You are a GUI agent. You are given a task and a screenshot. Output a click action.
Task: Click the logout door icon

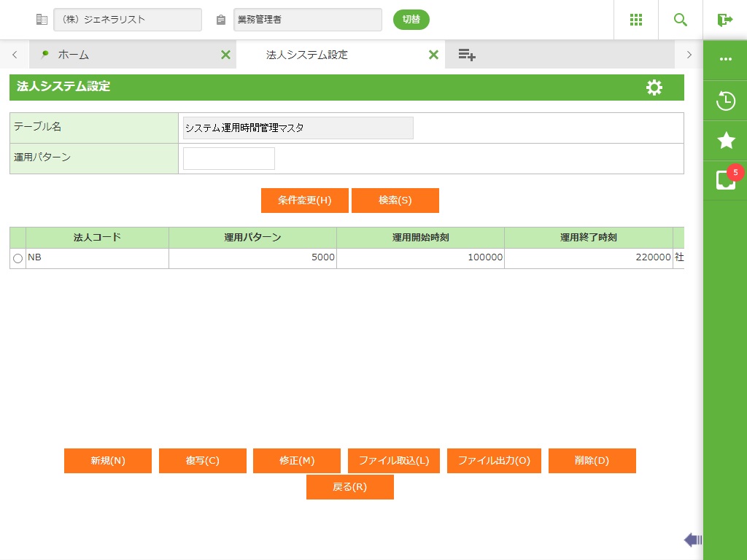point(724,20)
